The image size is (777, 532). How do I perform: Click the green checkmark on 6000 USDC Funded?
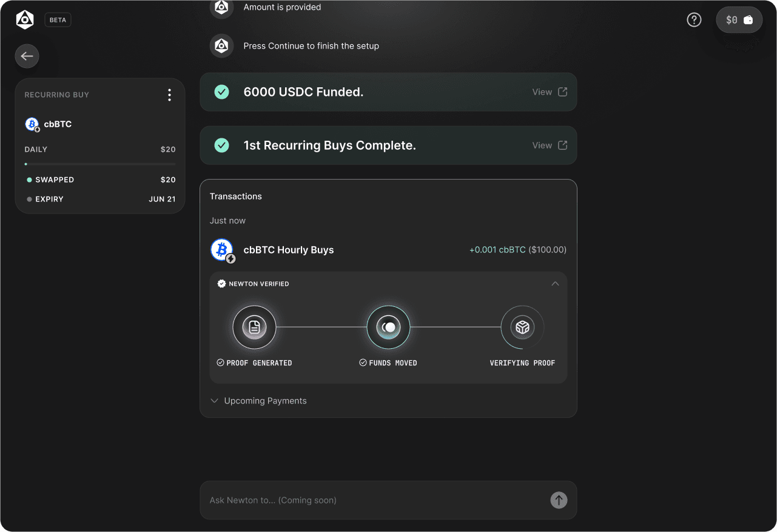pos(221,92)
